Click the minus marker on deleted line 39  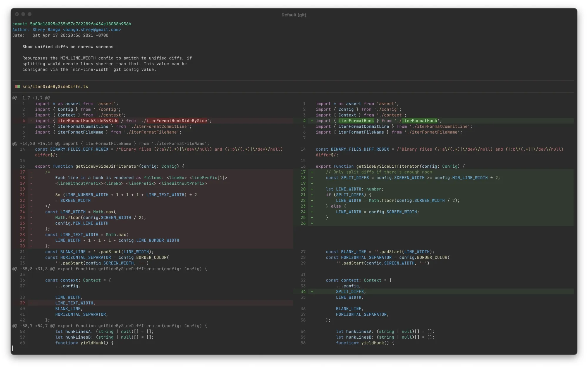coord(31,303)
